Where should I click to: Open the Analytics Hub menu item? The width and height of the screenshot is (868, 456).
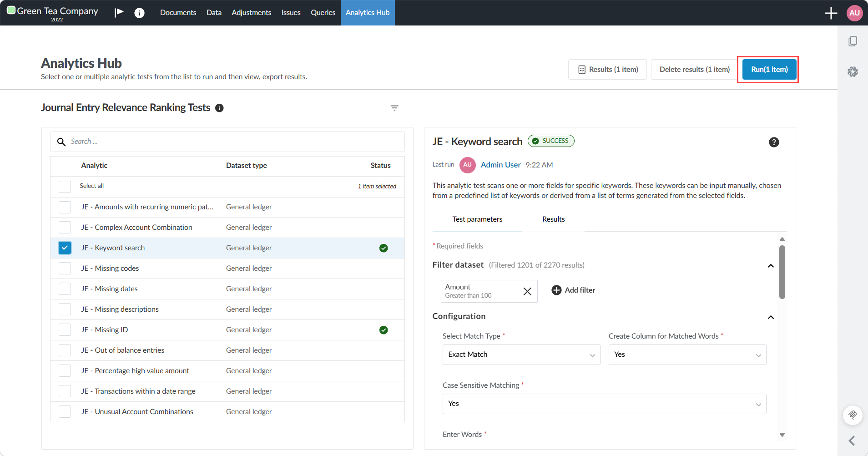point(368,13)
